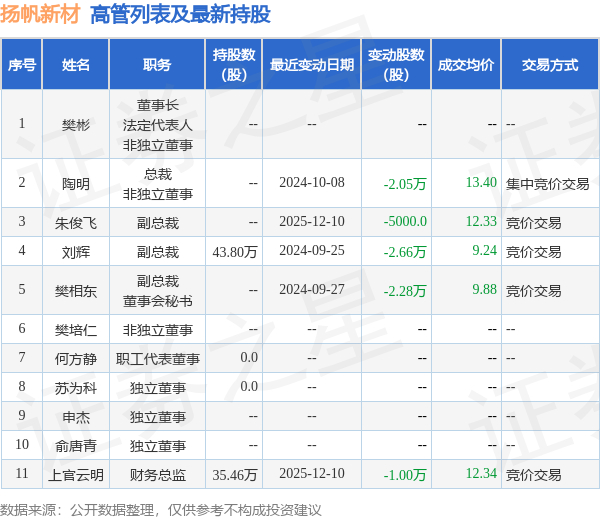
Task: Click 法定代表人 in 樊彬's row
Action: click(158, 125)
